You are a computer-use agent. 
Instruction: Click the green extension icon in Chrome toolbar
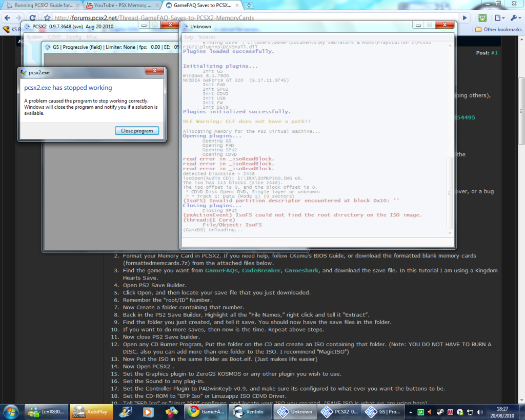tap(482, 18)
